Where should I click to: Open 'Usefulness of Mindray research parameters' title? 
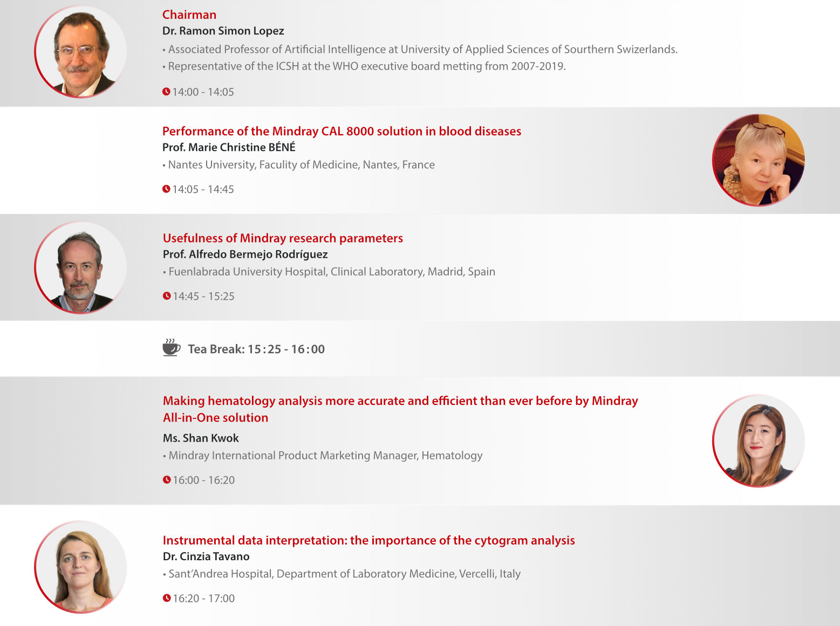(x=283, y=238)
